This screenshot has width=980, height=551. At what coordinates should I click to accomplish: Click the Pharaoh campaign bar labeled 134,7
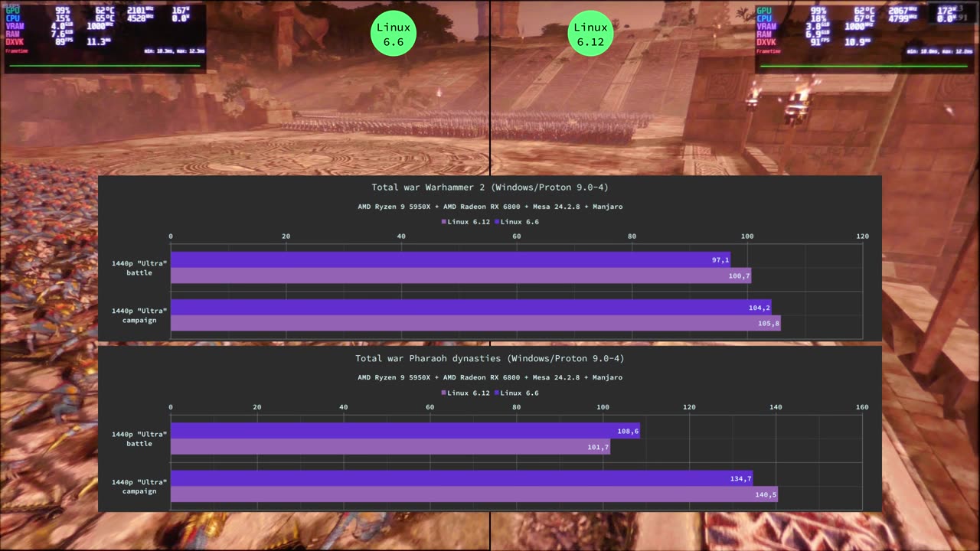pos(462,478)
